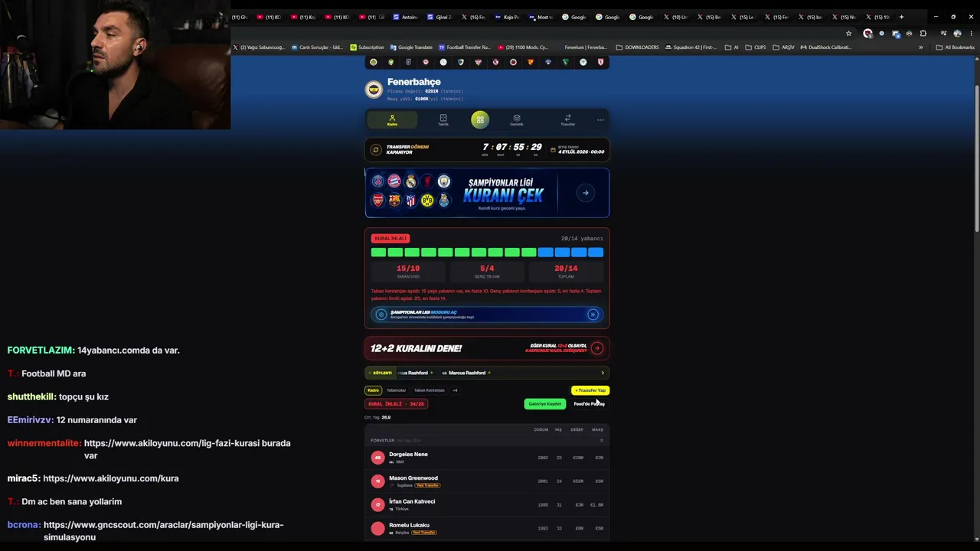Click the Kural İhlali 34/28 badge
The image size is (980, 551).
(x=396, y=404)
